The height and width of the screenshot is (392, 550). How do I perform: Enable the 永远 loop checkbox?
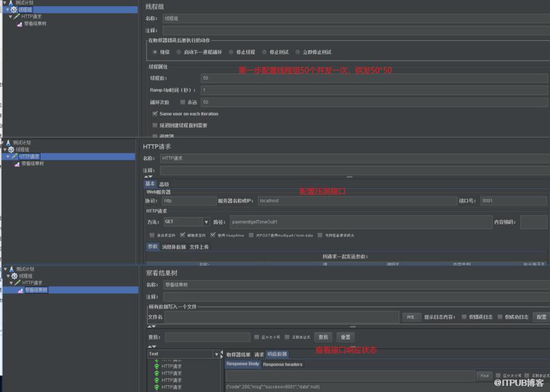tap(183, 102)
